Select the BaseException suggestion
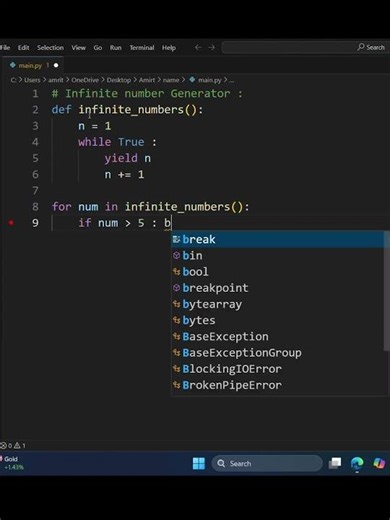This screenshot has width=390, height=520. pyautogui.click(x=277, y=337)
